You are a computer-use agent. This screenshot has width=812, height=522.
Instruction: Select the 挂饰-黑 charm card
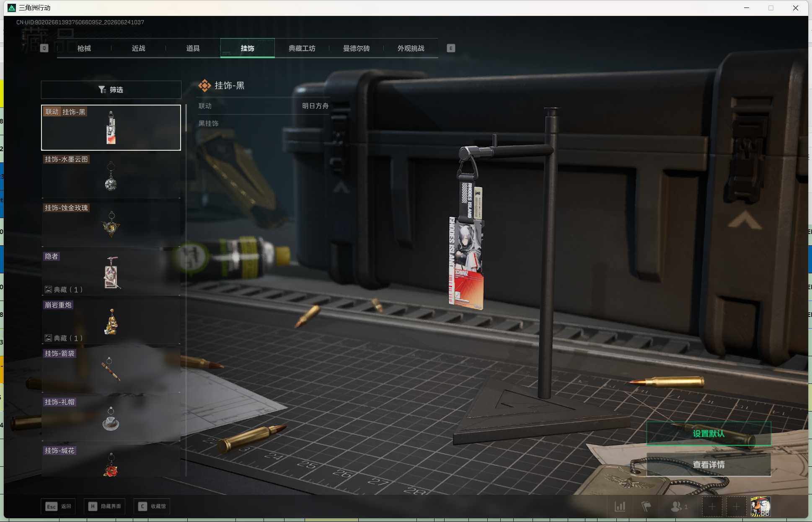111,128
